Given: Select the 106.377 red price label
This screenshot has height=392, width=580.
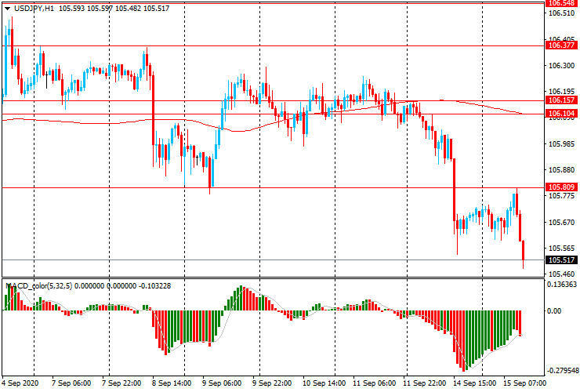Looking at the screenshot, I should [x=560, y=45].
